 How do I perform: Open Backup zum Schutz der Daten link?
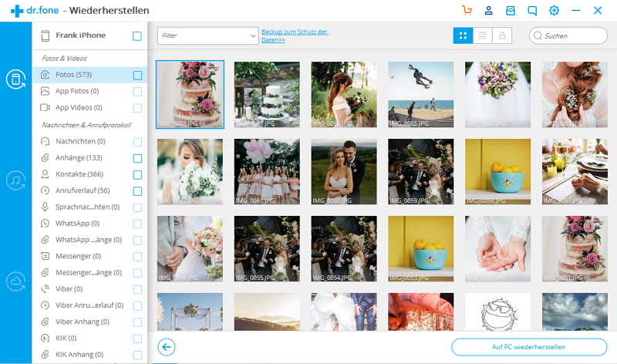(x=295, y=35)
